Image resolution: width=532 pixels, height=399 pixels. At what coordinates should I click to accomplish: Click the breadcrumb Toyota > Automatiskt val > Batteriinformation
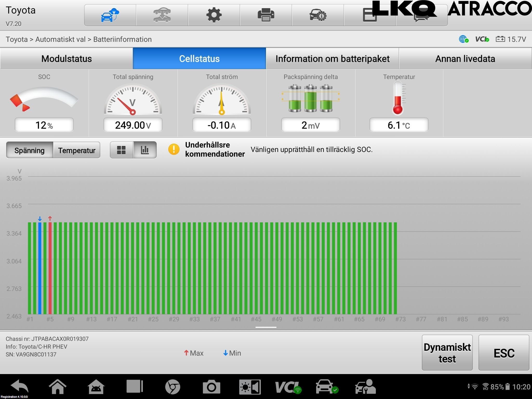(x=79, y=39)
